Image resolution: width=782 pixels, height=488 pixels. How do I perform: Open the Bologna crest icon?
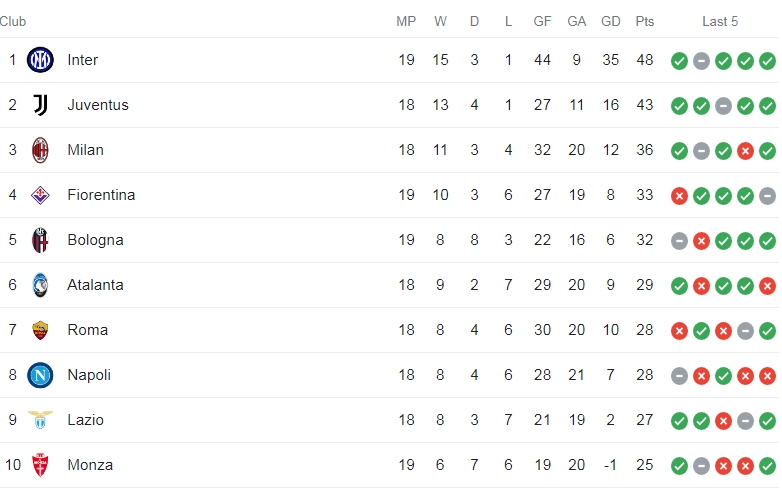[40, 240]
